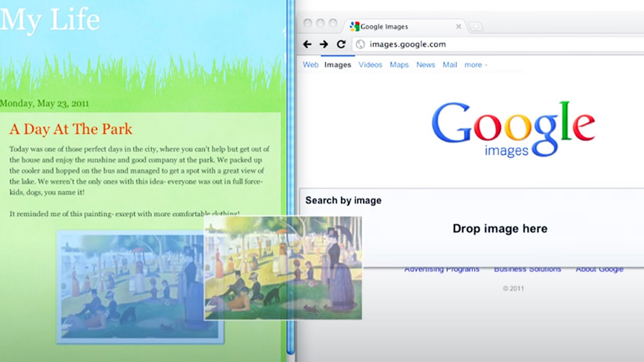The image size is (644, 362).
Task: Visit the About Google link
Action: coord(599,269)
